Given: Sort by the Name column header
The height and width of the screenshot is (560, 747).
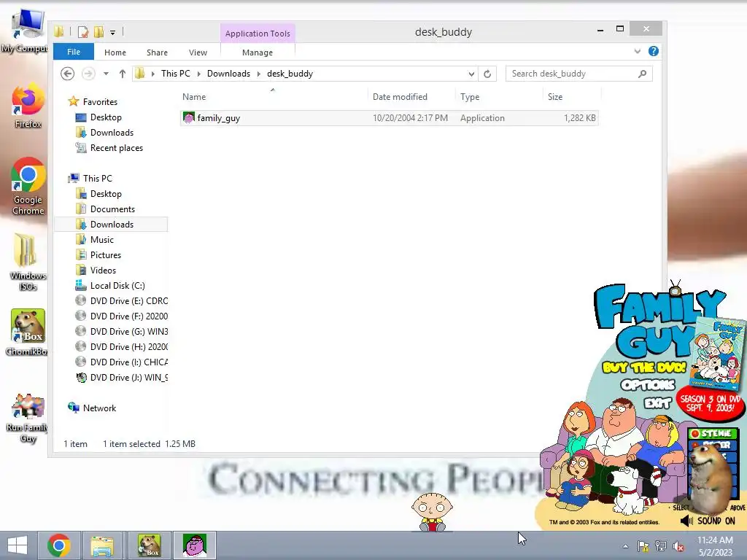Looking at the screenshot, I should click(x=273, y=97).
